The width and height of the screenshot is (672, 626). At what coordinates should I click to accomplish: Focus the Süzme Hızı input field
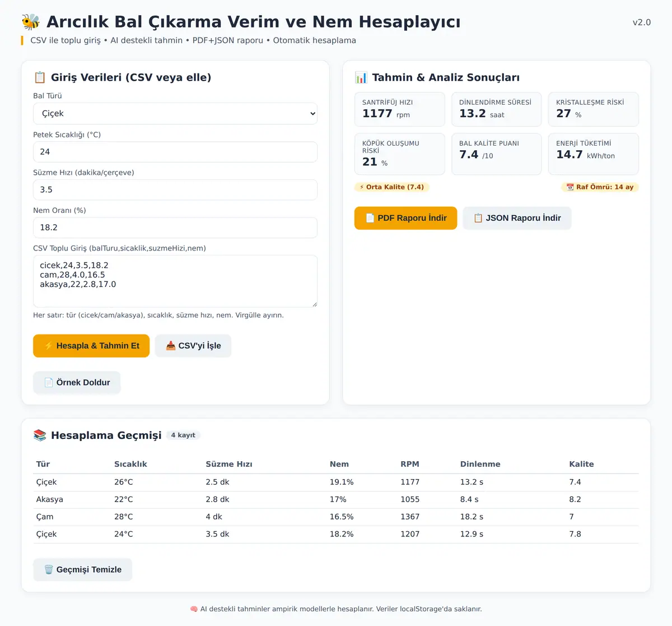coord(175,190)
